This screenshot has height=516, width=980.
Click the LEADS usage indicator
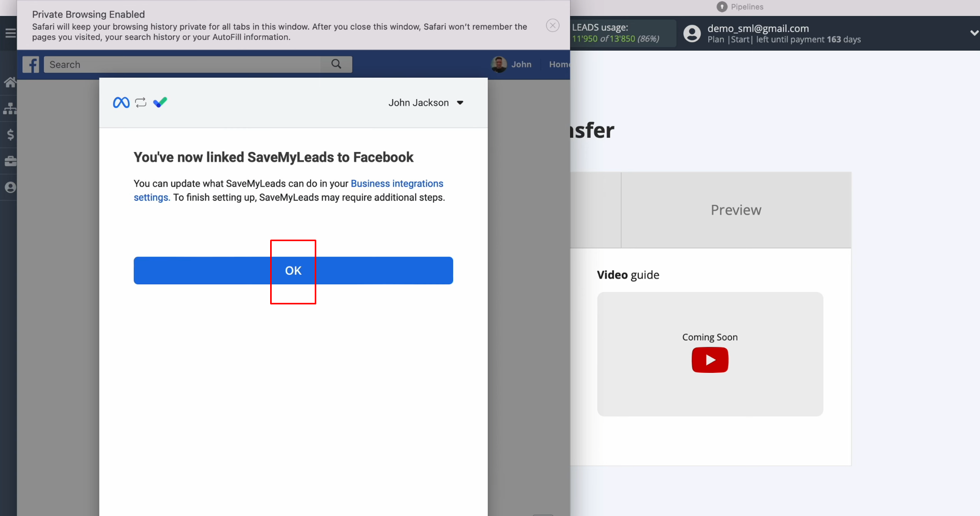623,33
